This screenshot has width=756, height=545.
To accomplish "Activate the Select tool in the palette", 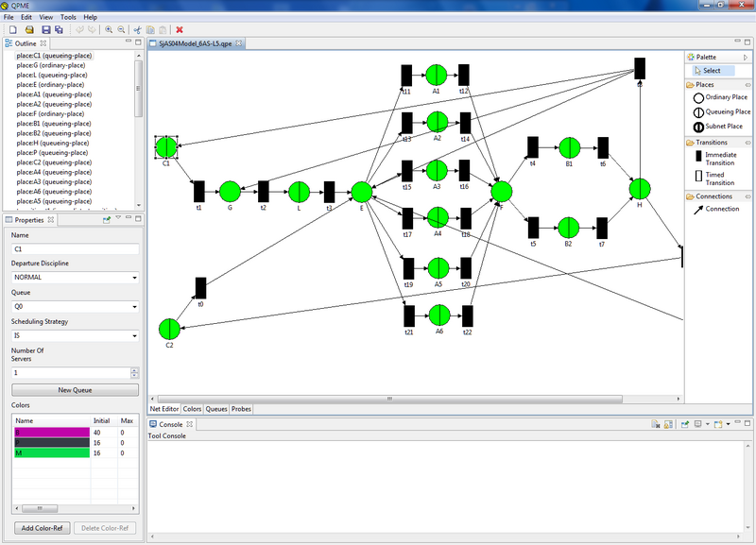I will (x=711, y=71).
